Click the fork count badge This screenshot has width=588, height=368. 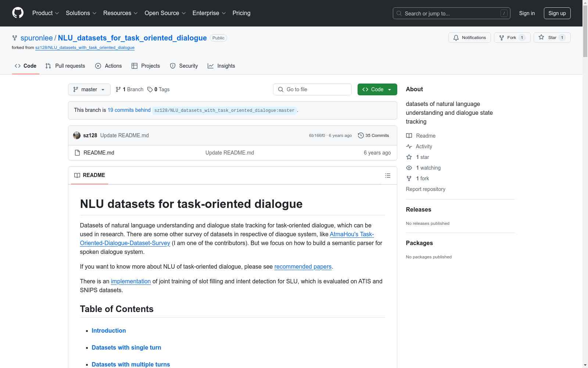pos(522,38)
